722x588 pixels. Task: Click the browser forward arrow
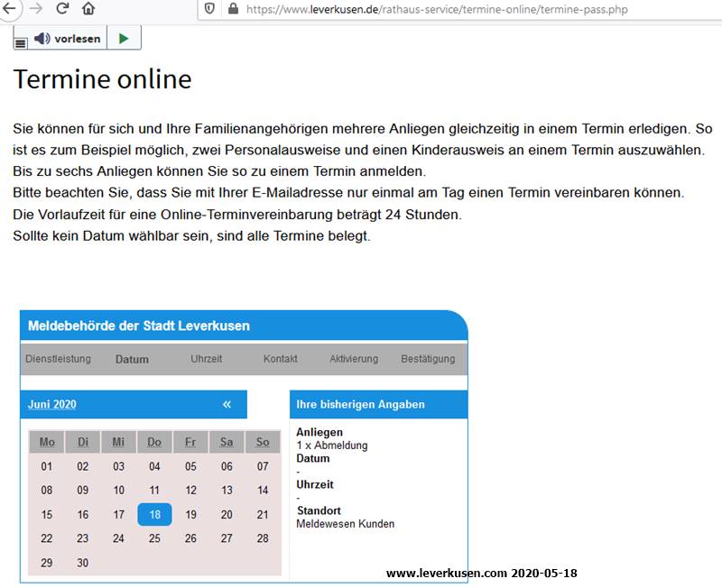click(x=36, y=9)
